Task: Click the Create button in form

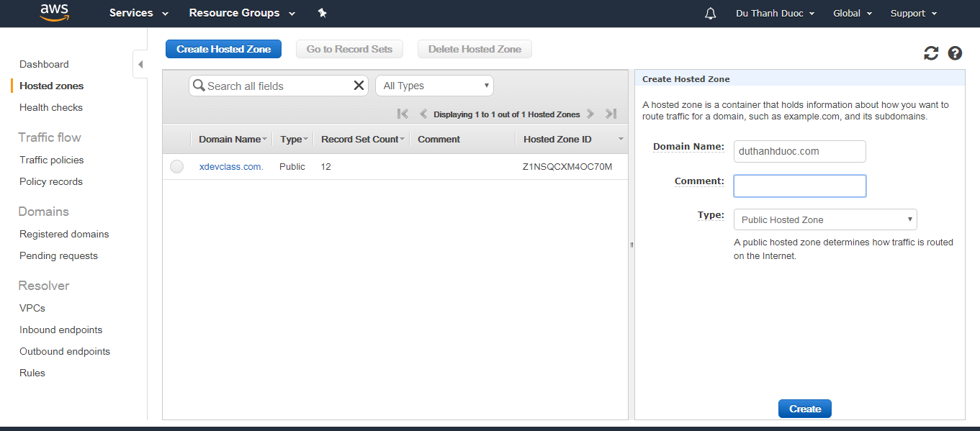Action: (x=804, y=409)
